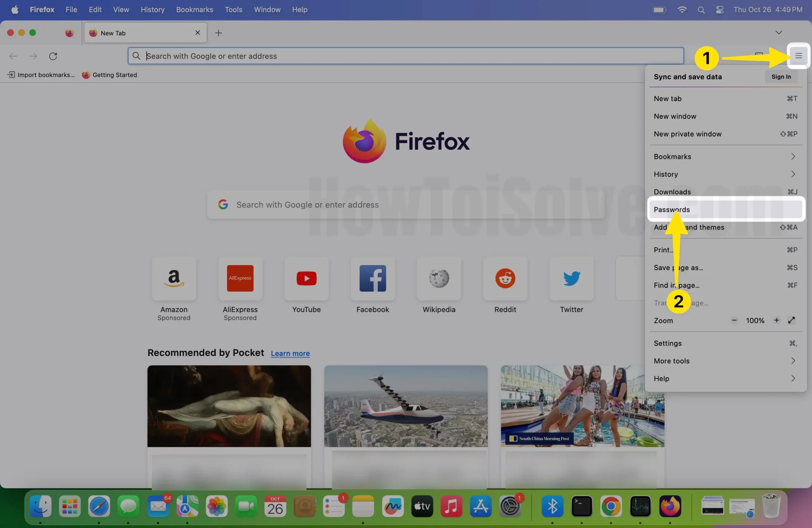The width and height of the screenshot is (812, 528).
Task: Launch Finder from the Dock
Action: click(40, 506)
